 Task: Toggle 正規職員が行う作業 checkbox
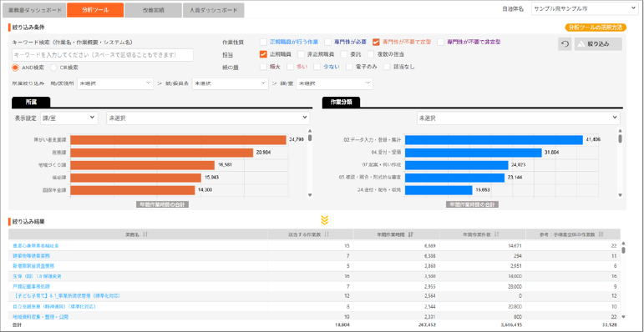[263, 42]
